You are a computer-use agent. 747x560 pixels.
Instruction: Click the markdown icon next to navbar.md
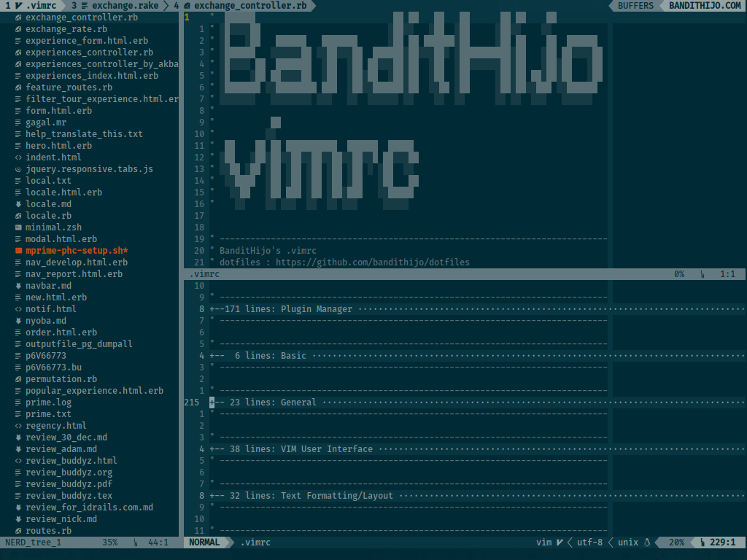(x=18, y=286)
